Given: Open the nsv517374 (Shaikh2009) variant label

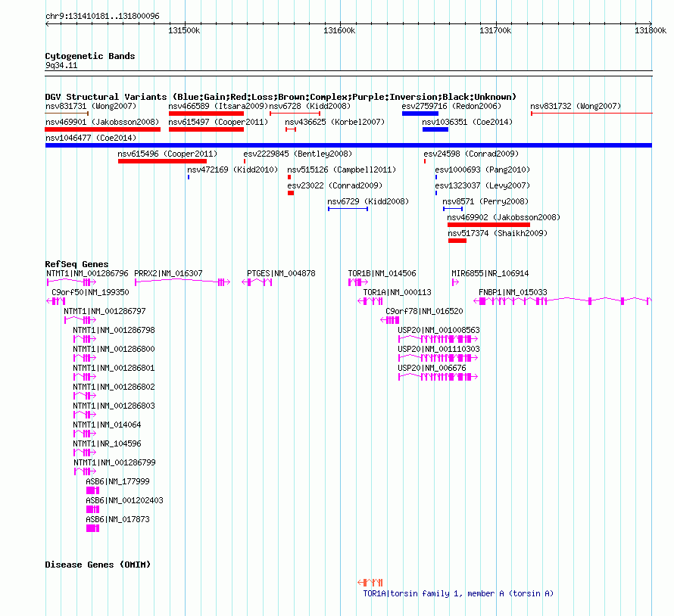Looking at the screenshot, I should (498, 233).
